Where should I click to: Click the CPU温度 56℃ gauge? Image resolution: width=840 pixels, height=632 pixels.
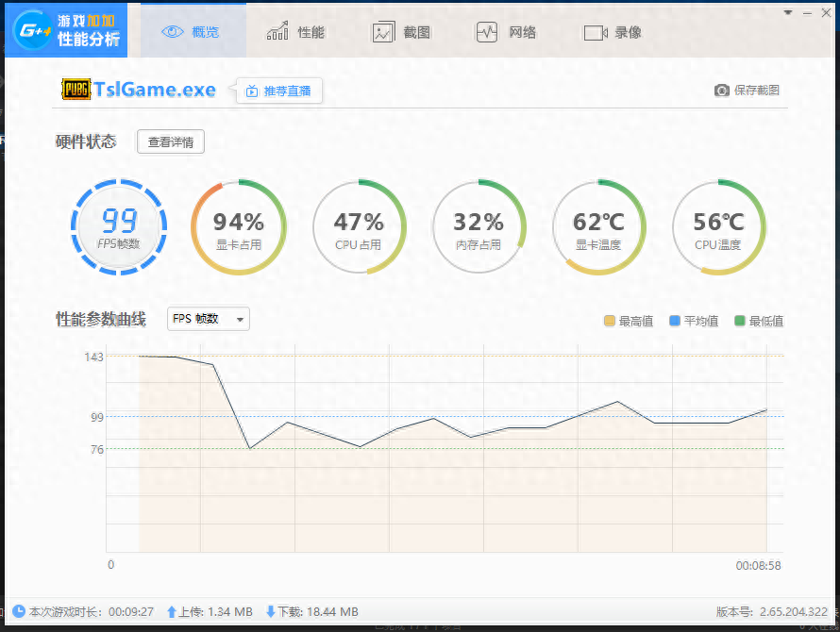pos(718,226)
